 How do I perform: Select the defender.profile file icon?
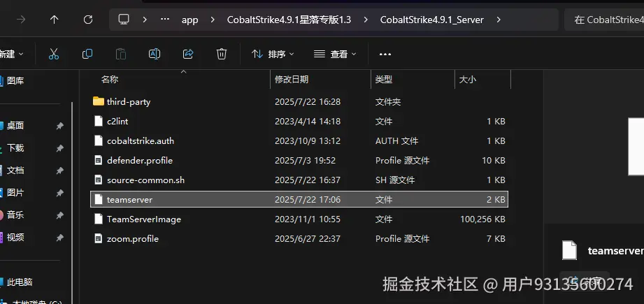coord(98,161)
